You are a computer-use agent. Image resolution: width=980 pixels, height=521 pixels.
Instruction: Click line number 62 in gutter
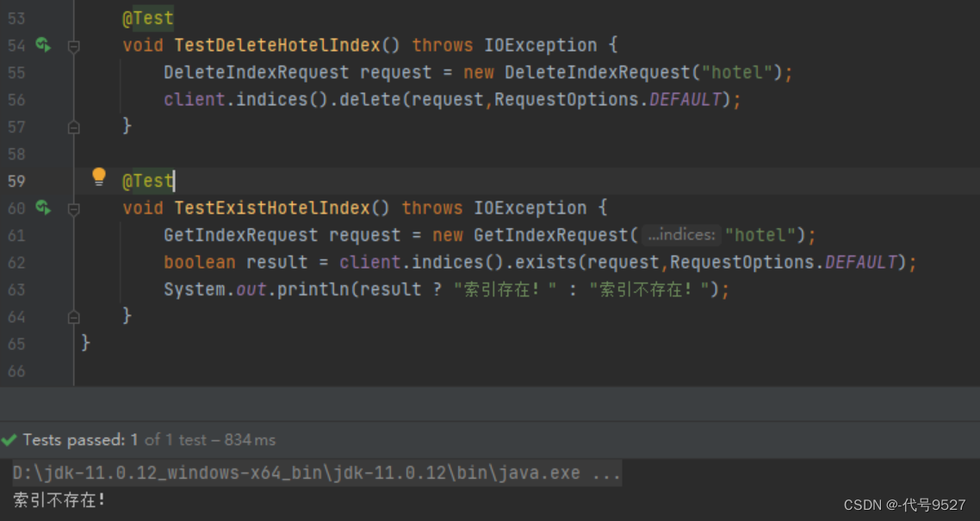(x=16, y=263)
